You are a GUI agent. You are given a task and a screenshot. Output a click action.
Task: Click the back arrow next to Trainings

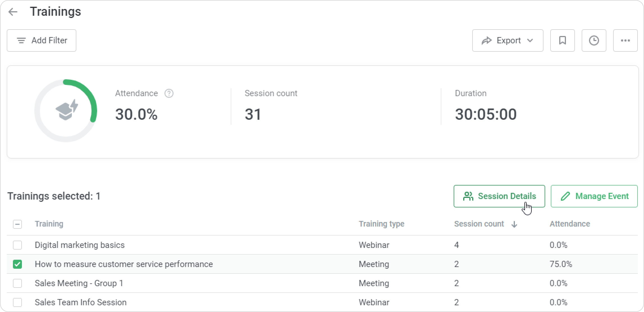point(13,12)
